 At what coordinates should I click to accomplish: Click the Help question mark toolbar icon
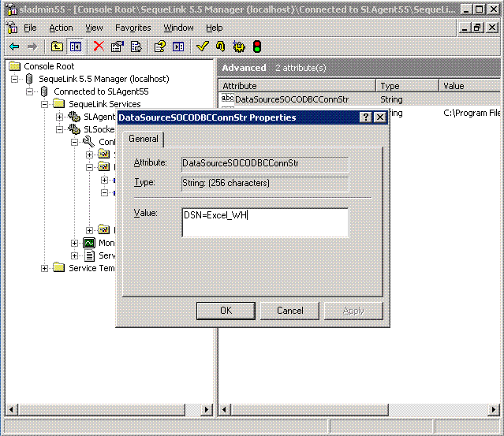160,47
